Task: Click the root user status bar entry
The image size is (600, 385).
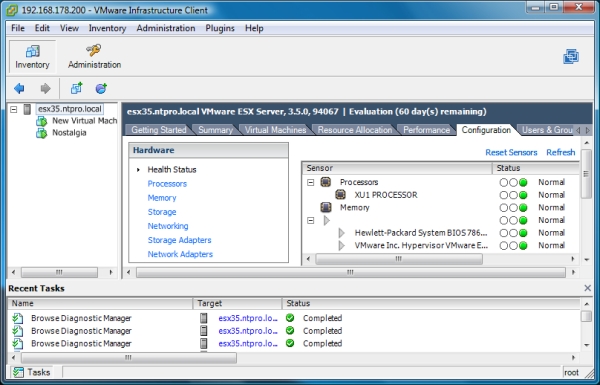Action: tap(571, 373)
